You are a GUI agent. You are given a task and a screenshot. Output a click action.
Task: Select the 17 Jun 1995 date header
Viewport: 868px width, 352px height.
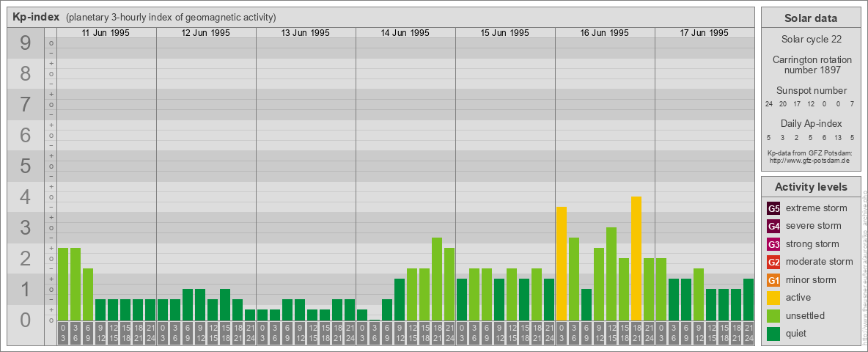point(704,33)
